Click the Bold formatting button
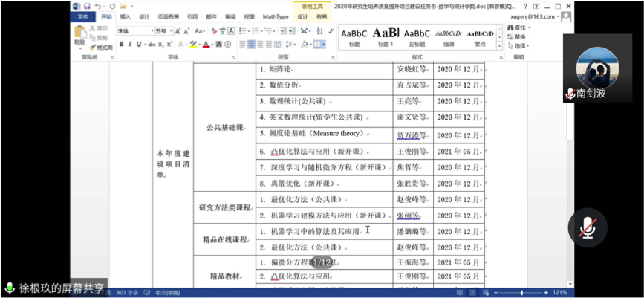Viewport: 644px width, 298px height. tap(121, 45)
